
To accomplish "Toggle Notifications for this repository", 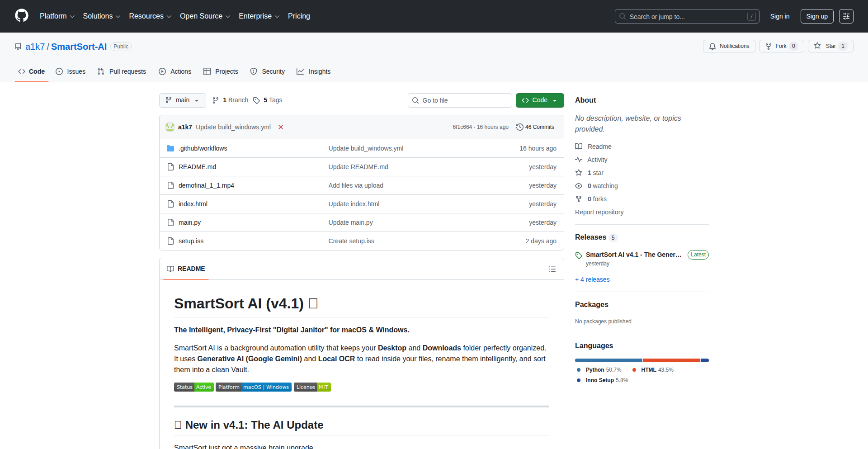I will click(729, 46).
